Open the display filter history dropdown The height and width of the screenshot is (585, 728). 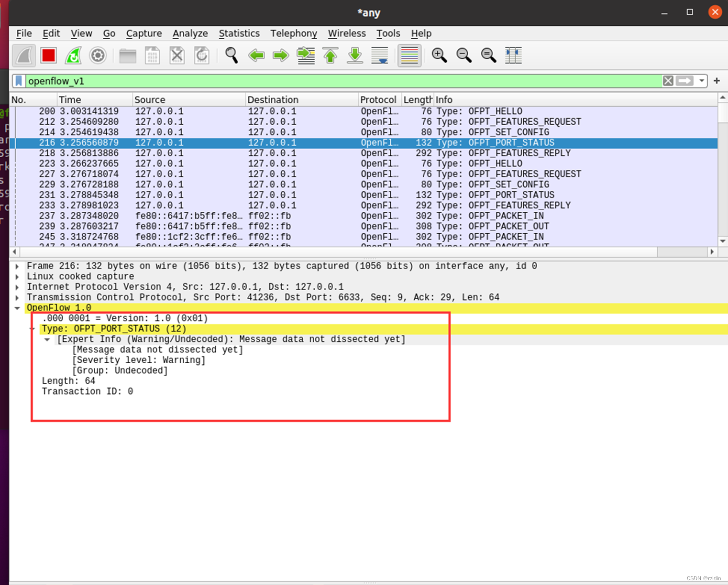point(701,81)
